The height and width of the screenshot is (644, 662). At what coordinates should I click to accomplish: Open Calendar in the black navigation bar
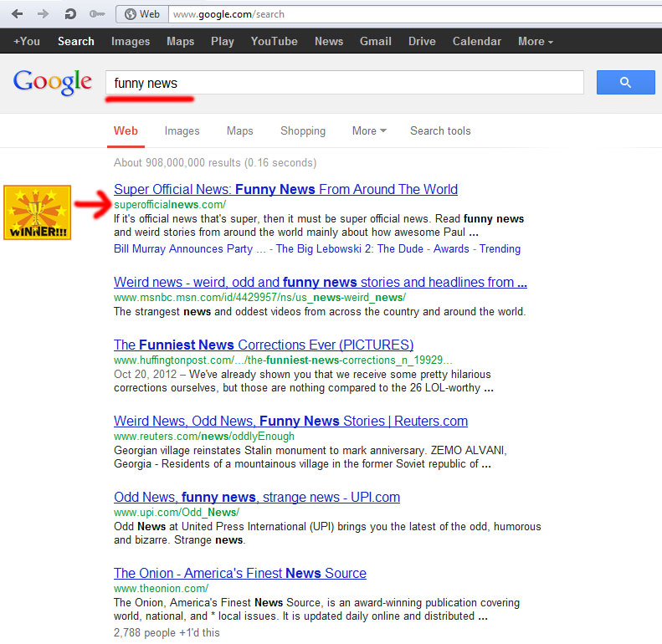(x=477, y=41)
